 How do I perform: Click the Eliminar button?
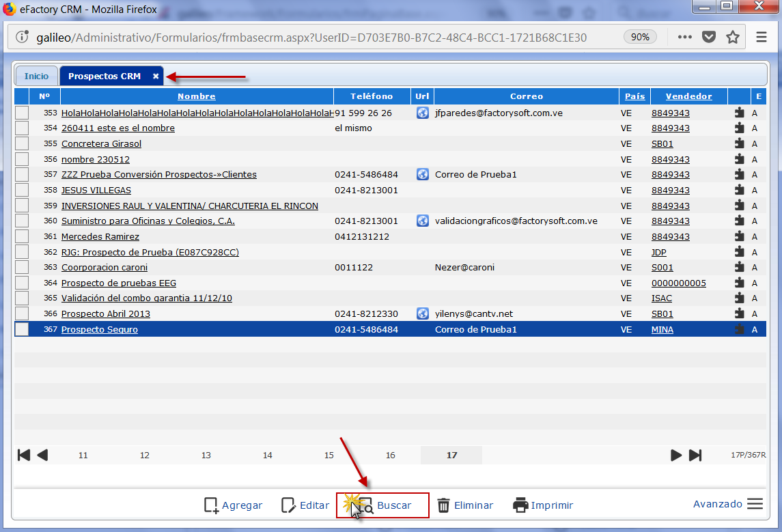point(465,505)
